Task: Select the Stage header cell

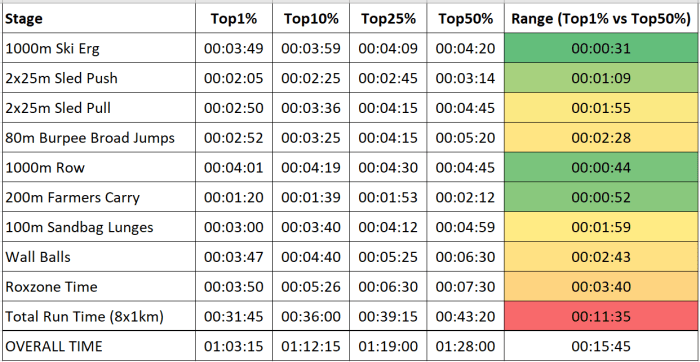Action: pos(99,19)
